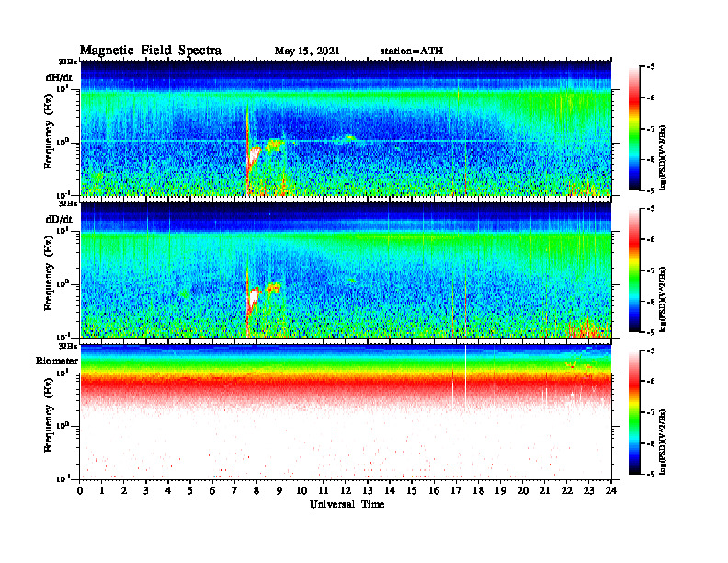Select the "dH/dt" panel label
Viewport: 728px width, 563px height.
[59, 78]
